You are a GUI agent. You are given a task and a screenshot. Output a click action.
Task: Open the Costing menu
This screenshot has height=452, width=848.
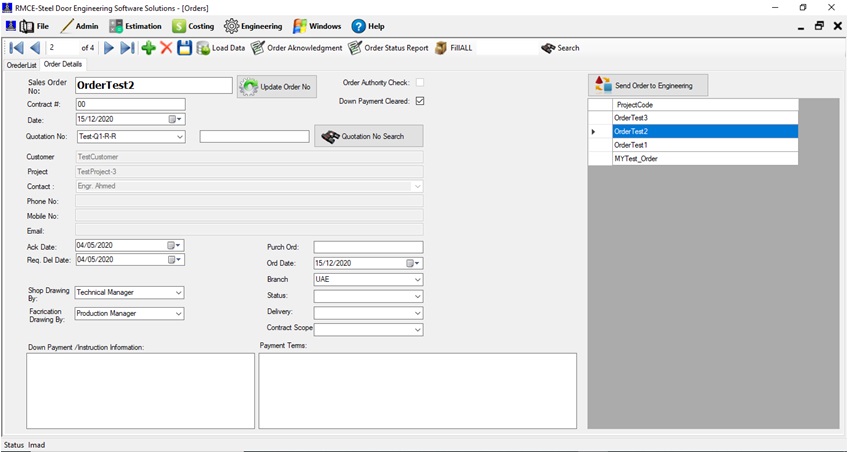tap(193, 26)
